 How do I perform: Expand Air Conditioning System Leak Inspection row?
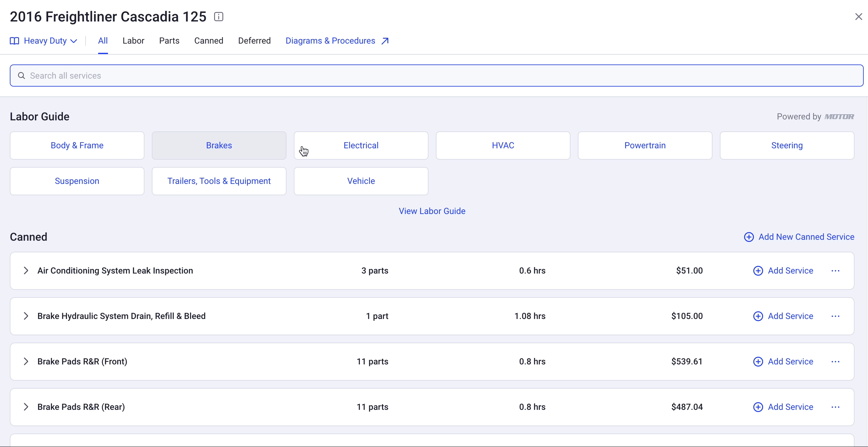point(26,271)
